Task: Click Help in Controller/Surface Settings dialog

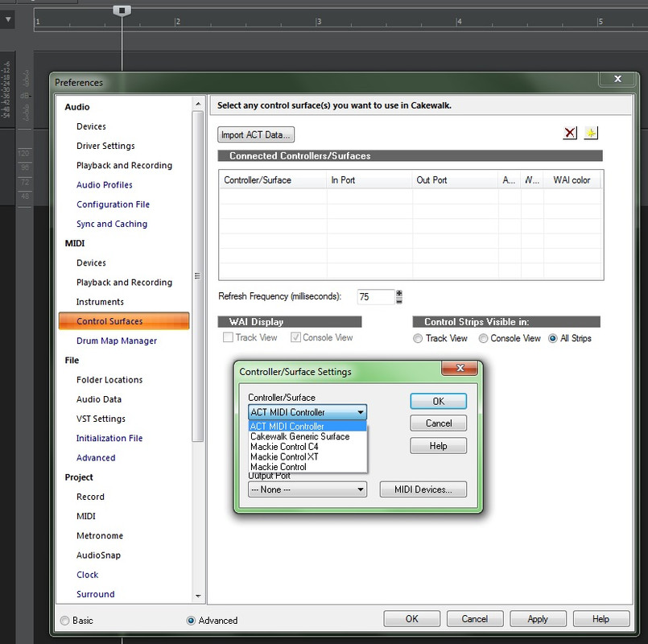Action: [439, 446]
